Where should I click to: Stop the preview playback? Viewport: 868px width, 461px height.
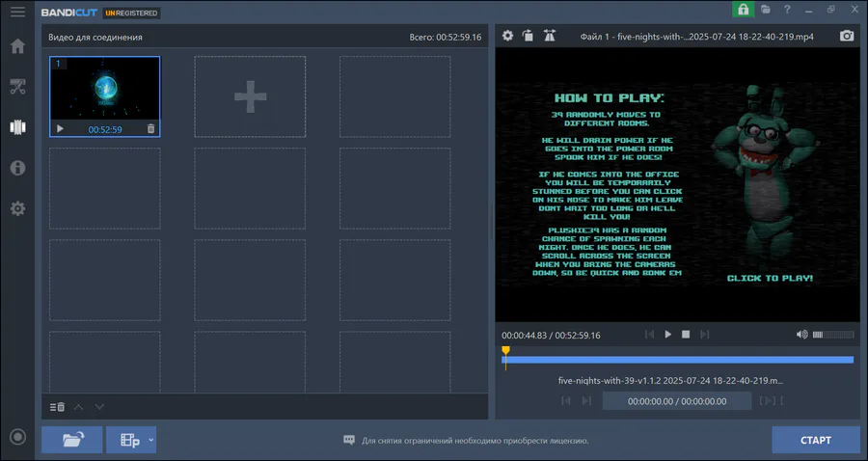point(686,335)
